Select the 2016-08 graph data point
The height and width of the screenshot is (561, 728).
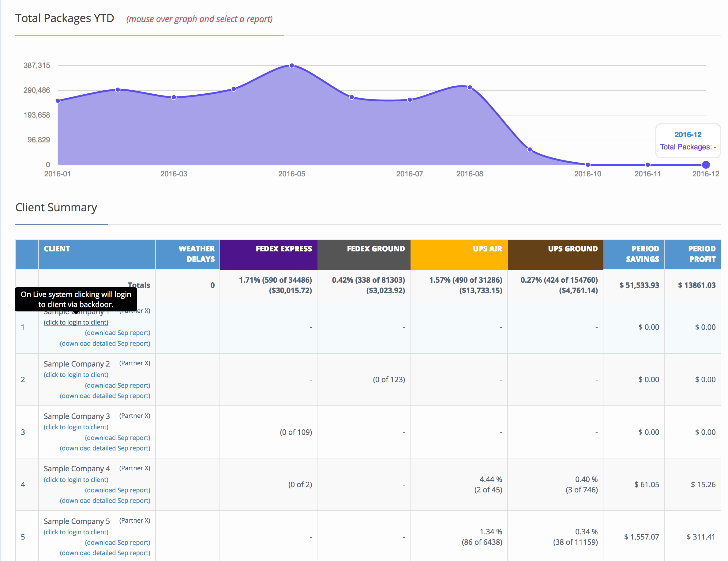(x=469, y=88)
